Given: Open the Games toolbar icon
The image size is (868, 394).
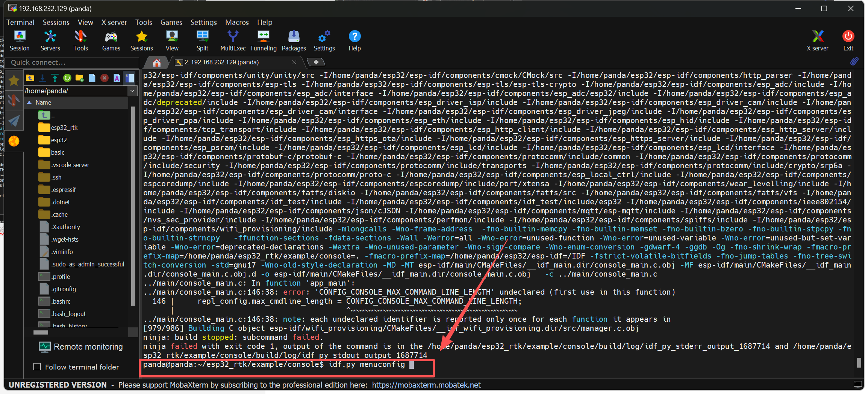Looking at the screenshot, I should click(111, 41).
